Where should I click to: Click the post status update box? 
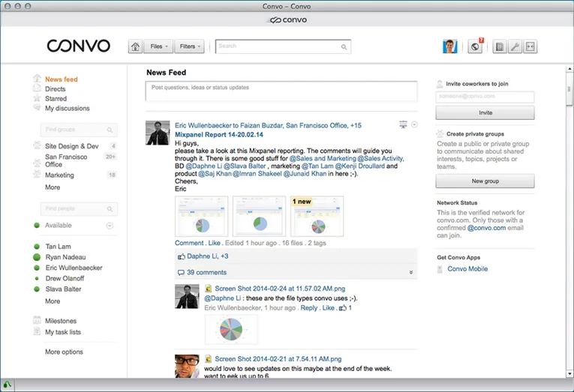click(281, 91)
